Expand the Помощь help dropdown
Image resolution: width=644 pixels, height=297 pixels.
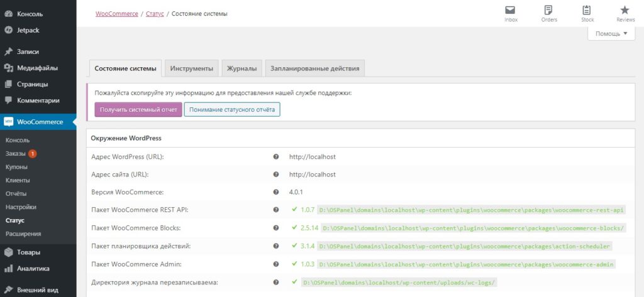pyautogui.click(x=611, y=34)
